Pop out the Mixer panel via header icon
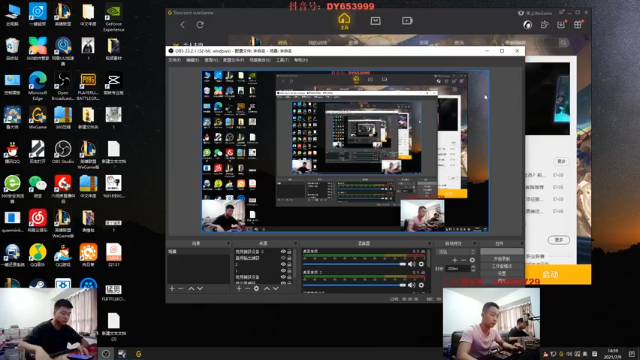The width and height of the screenshot is (640, 360). coord(429,243)
